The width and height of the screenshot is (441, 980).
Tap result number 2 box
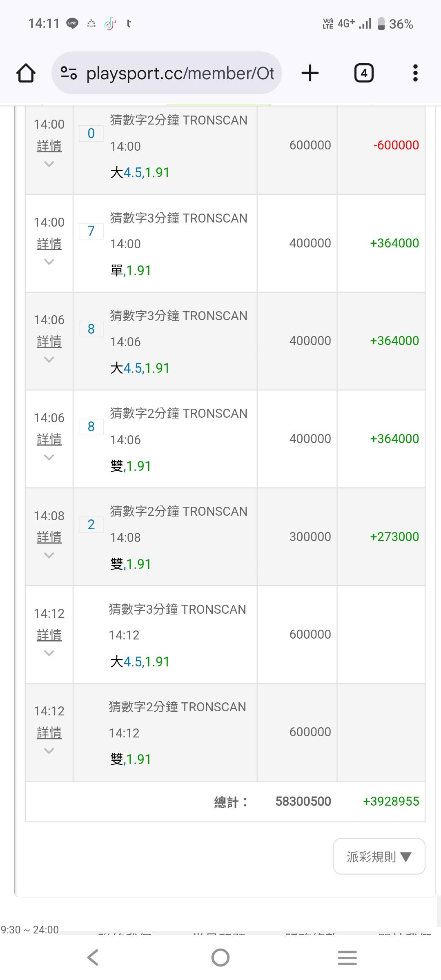(91, 525)
